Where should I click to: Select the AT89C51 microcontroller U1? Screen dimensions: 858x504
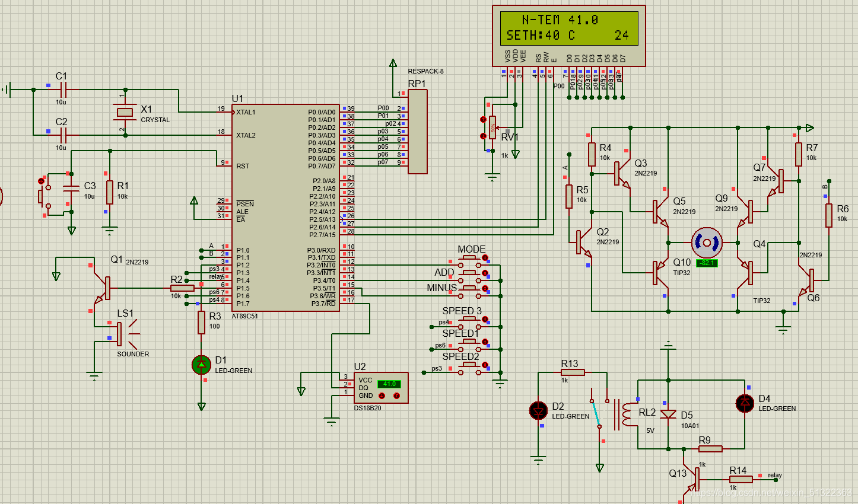[x=285, y=208]
